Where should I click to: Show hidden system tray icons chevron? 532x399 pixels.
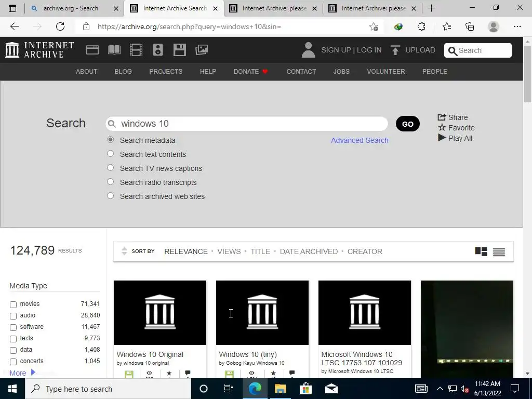[440, 389]
